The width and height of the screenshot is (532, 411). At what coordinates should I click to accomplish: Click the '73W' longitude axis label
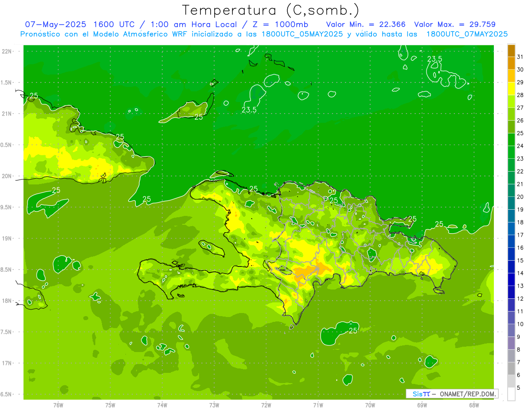214,405
